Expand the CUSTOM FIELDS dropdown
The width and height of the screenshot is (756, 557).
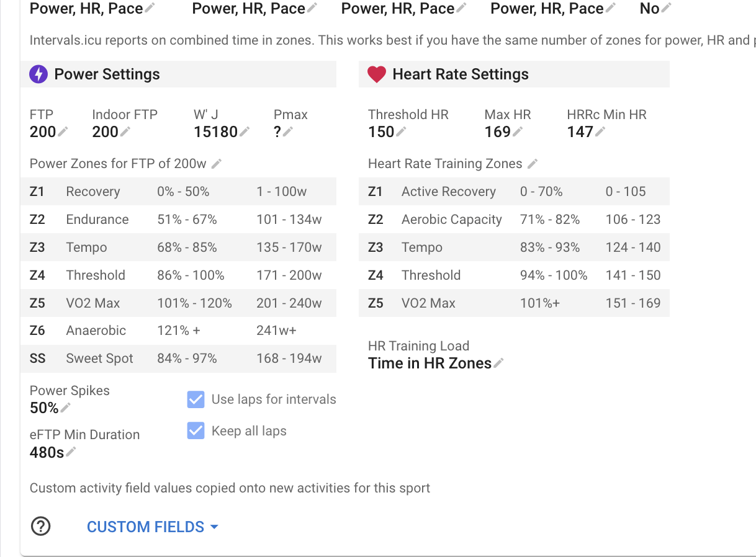coord(152,527)
